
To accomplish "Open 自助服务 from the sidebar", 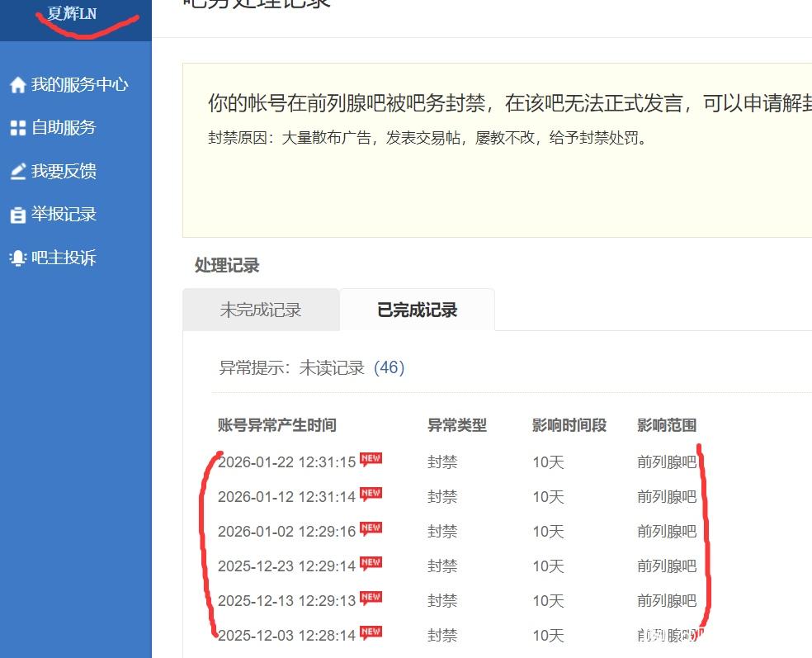I will point(64,128).
